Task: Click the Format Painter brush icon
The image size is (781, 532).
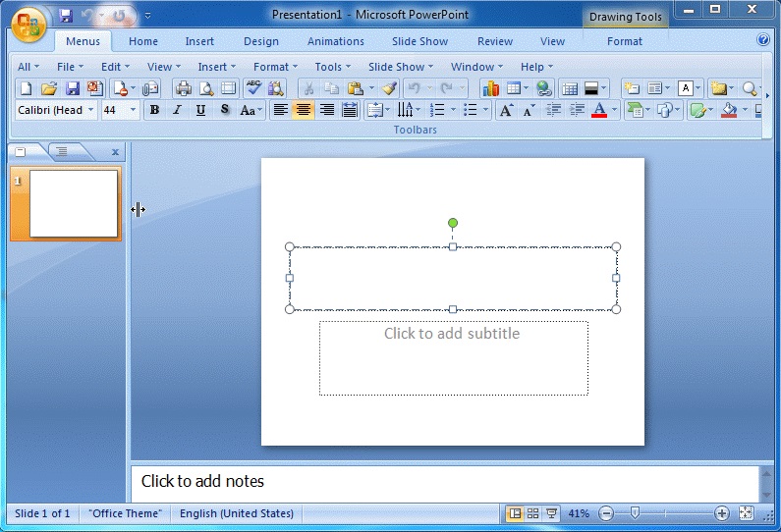Action: (x=390, y=88)
